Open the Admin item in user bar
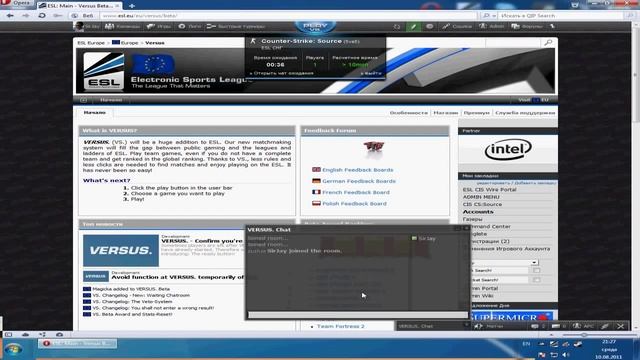This screenshot has width=640, height=360. coord(491,26)
